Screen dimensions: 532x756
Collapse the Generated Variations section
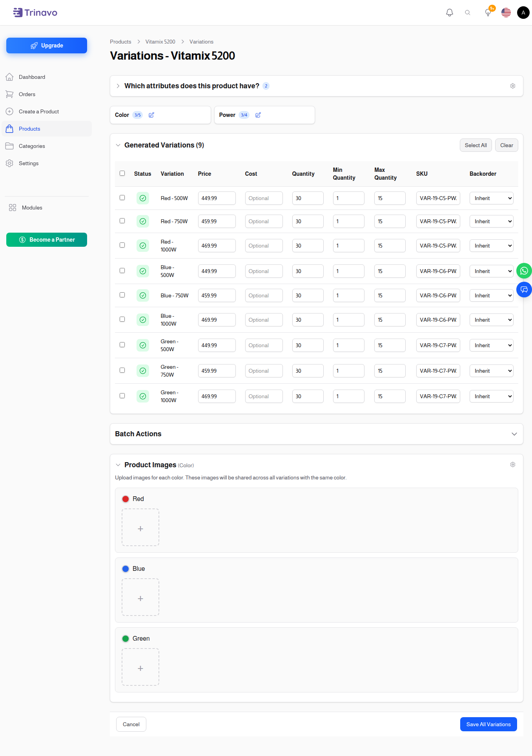[118, 145]
